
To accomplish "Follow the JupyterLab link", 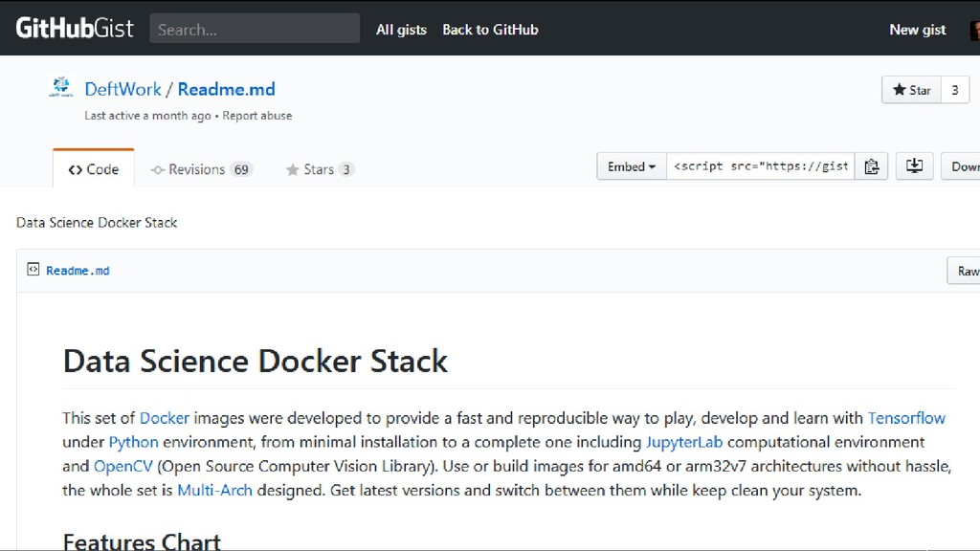I will (684, 442).
